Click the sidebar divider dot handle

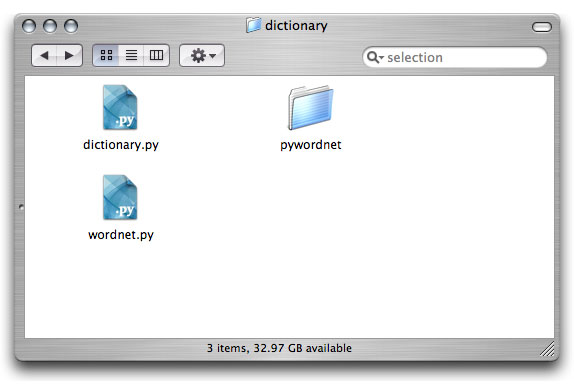(x=21, y=207)
